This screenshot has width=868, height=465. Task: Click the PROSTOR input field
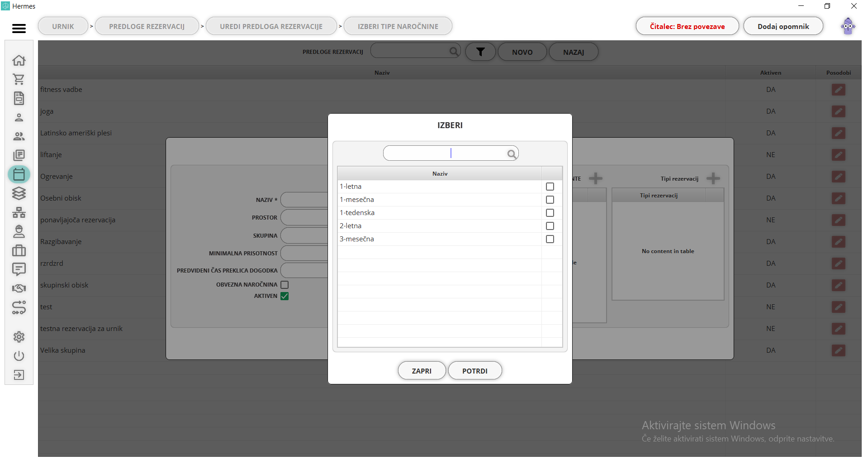coord(304,218)
